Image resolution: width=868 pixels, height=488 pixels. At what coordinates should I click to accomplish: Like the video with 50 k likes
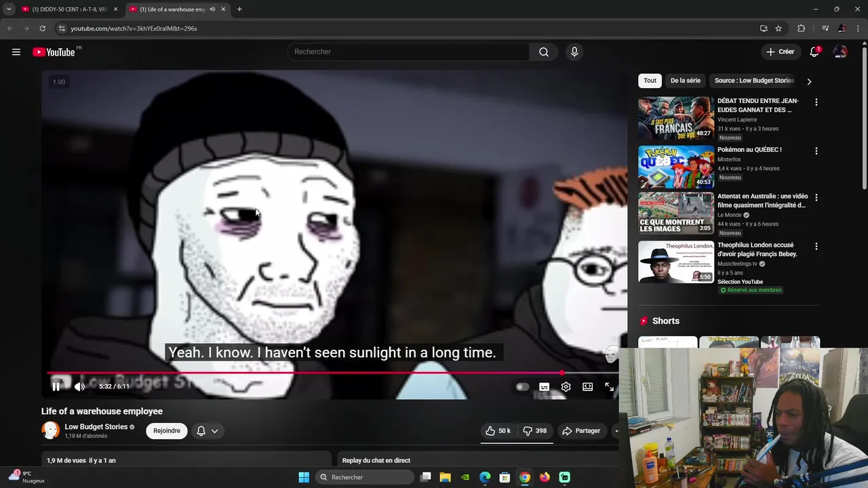pyautogui.click(x=498, y=431)
